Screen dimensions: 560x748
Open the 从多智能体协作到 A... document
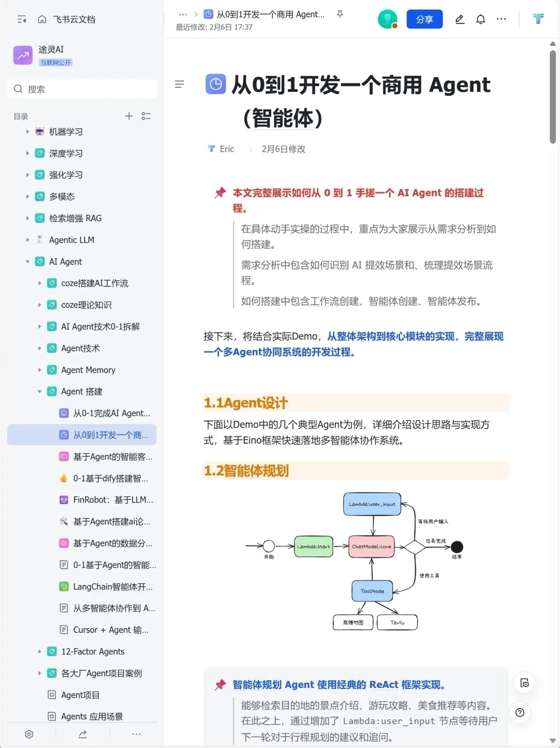pyautogui.click(x=114, y=608)
